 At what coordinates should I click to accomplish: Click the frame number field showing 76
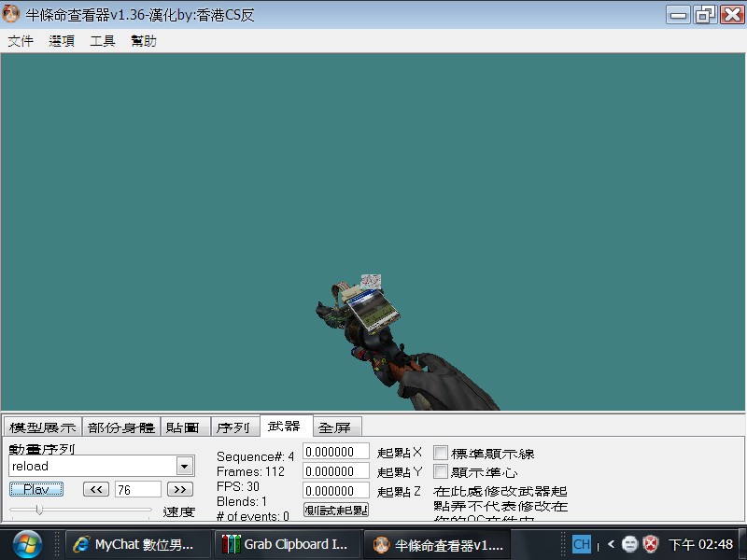click(x=137, y=489)
